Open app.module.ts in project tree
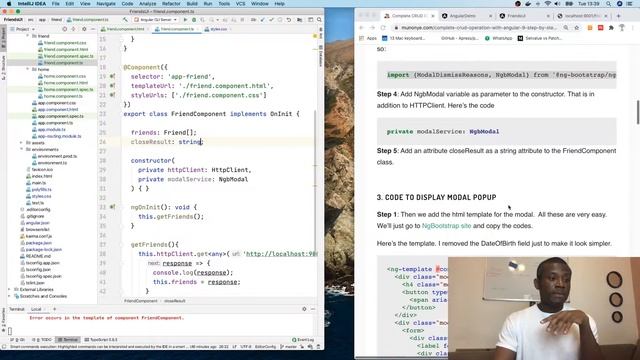Image resolution: width=640 pixels, height=360 pixels. pos(52,129)
